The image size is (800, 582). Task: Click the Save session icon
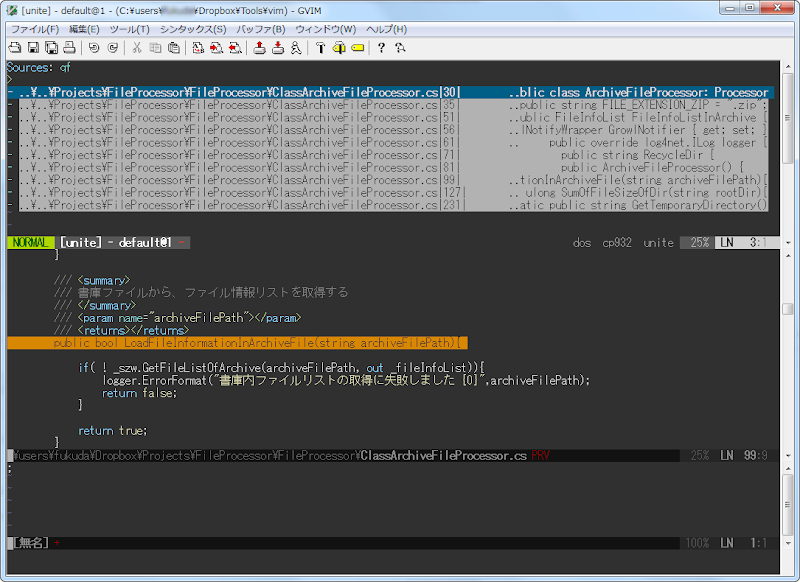point(278,48)
